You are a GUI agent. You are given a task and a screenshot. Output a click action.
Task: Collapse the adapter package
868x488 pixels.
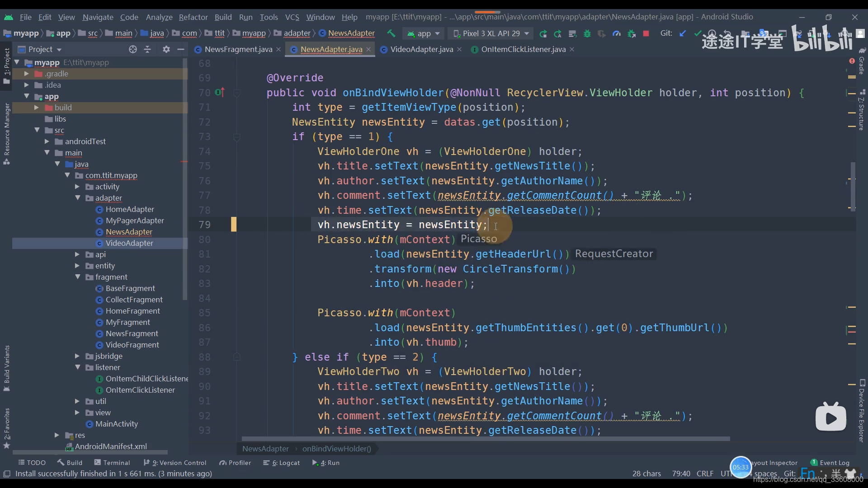78,198
